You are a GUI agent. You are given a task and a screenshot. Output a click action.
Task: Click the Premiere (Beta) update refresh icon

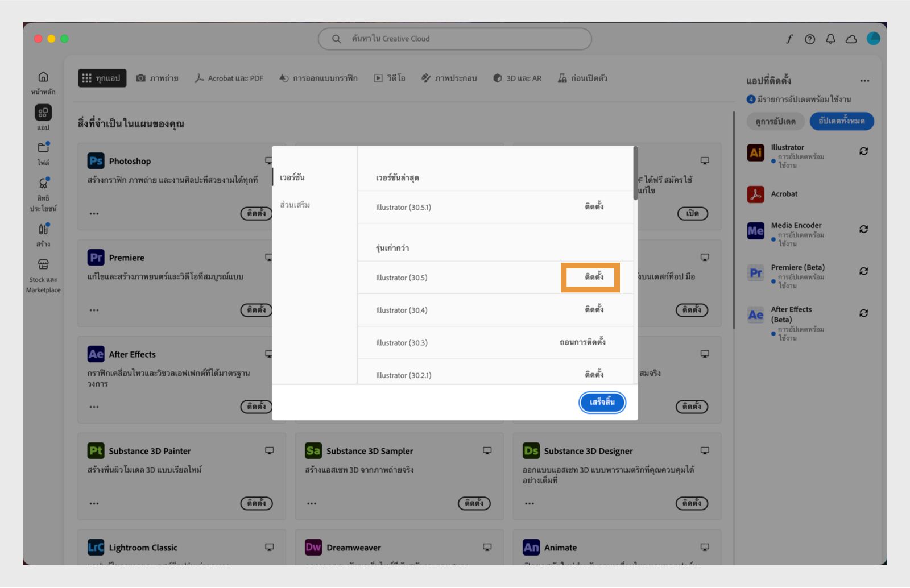click(x=863, y=271)
